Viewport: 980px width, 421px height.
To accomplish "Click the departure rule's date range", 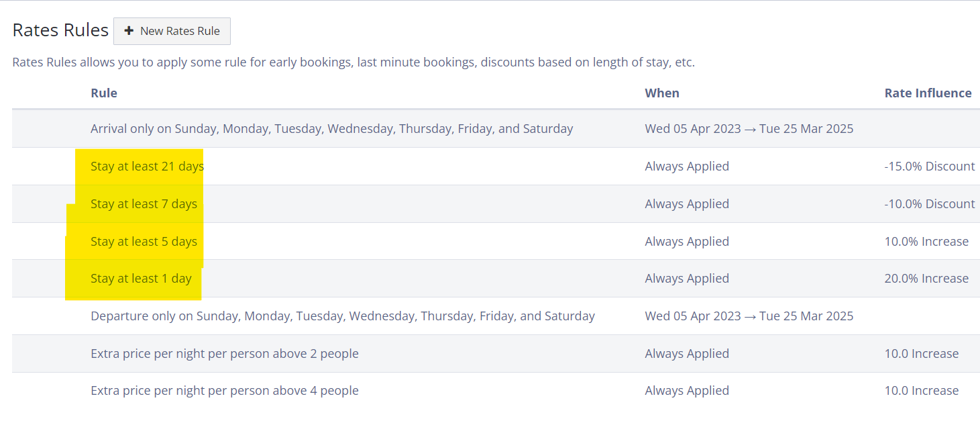I will tap(749, 316).
